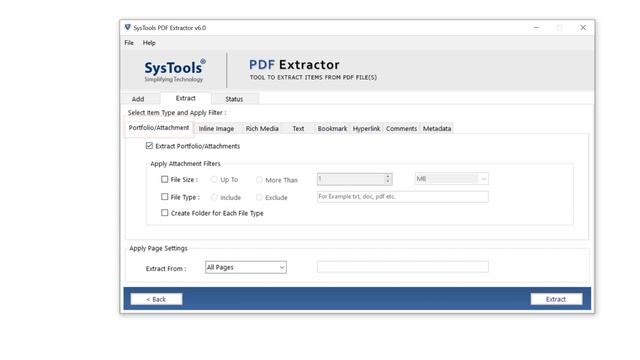640x360 pixels.
Task: Click the SysTools logo in header
Action: [175, 71]
